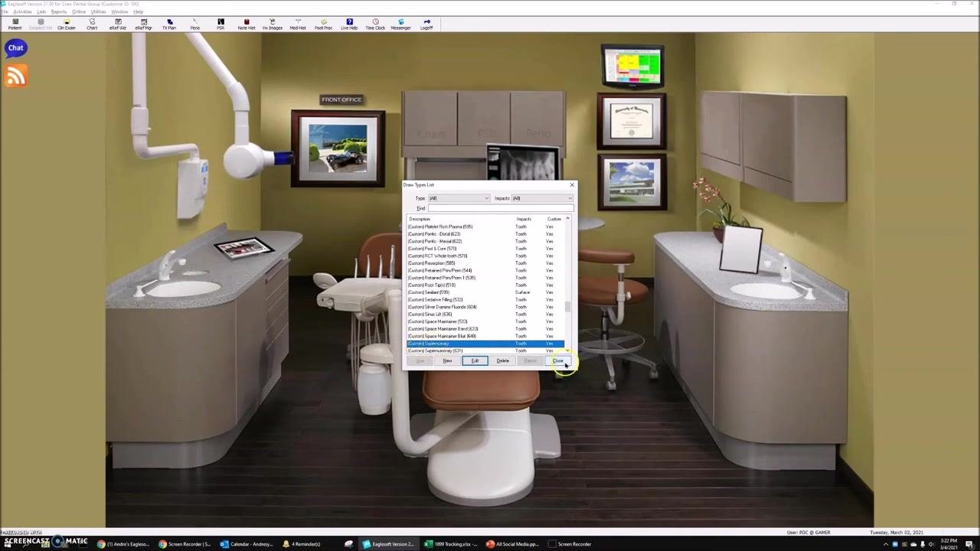Image resolution: width=980 pixels, height=551 pixels.
Task: Open the Activities menu
Action: click(22, 11)
